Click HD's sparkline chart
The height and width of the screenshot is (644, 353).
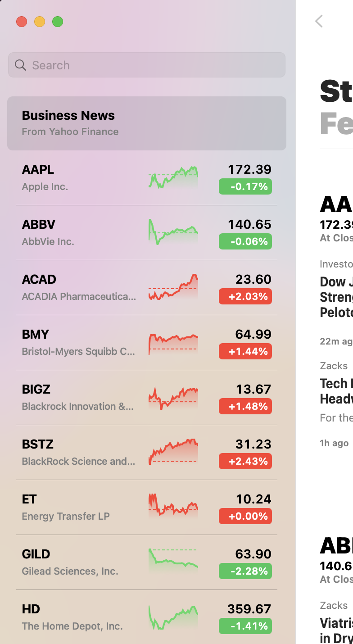click(x=173, y=616)
